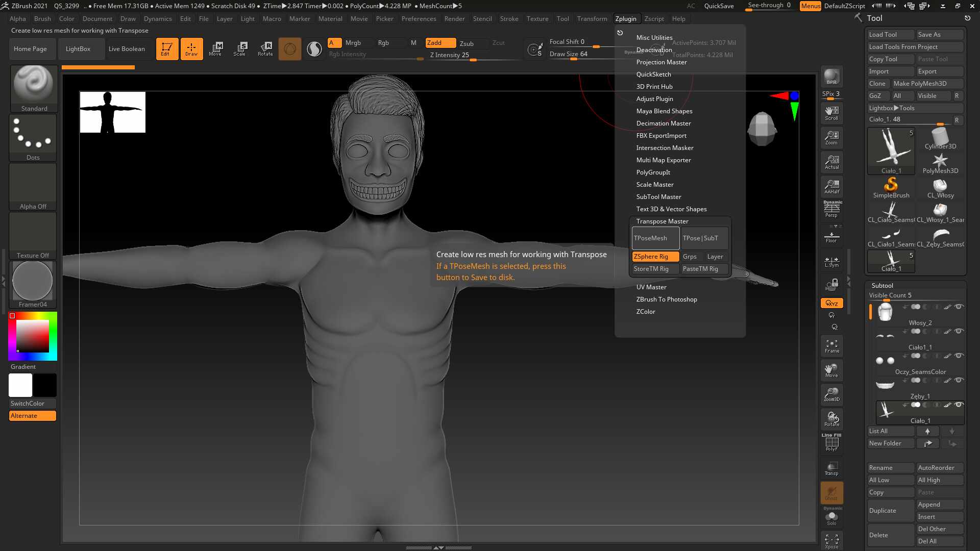
Task: Open the Zplugin menu
Action: coord(626,19)
